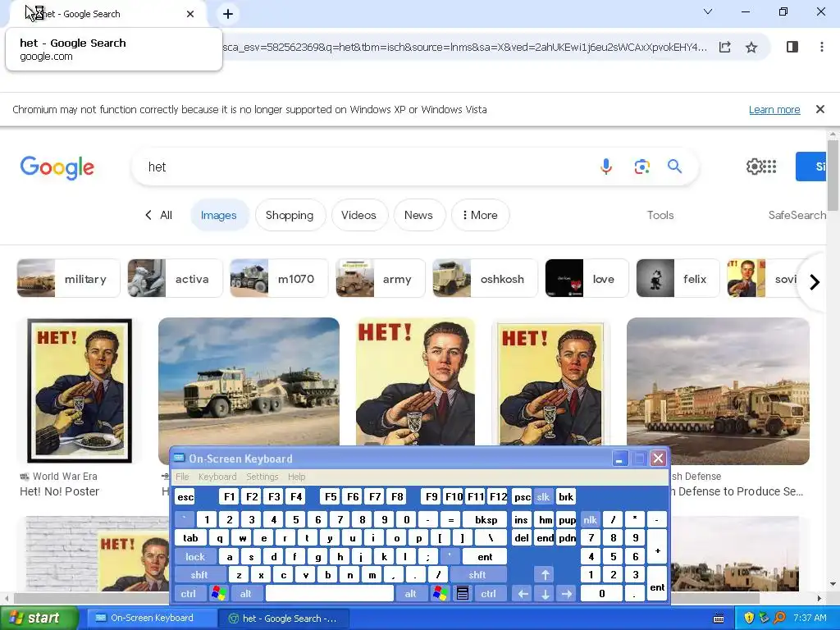Screen dimensions: 840x630
Task: Switch to Shopping results
Action: pyautogui.click(x=290, y=215)
